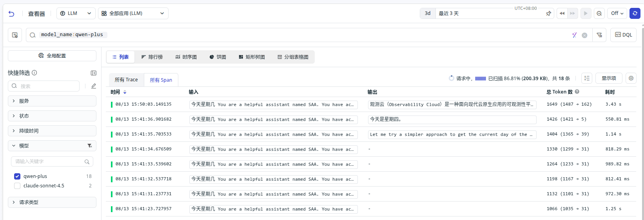Pin the time range with the pin icon
644x220 pixels.
pyautogui.click(x=549, y=13)
